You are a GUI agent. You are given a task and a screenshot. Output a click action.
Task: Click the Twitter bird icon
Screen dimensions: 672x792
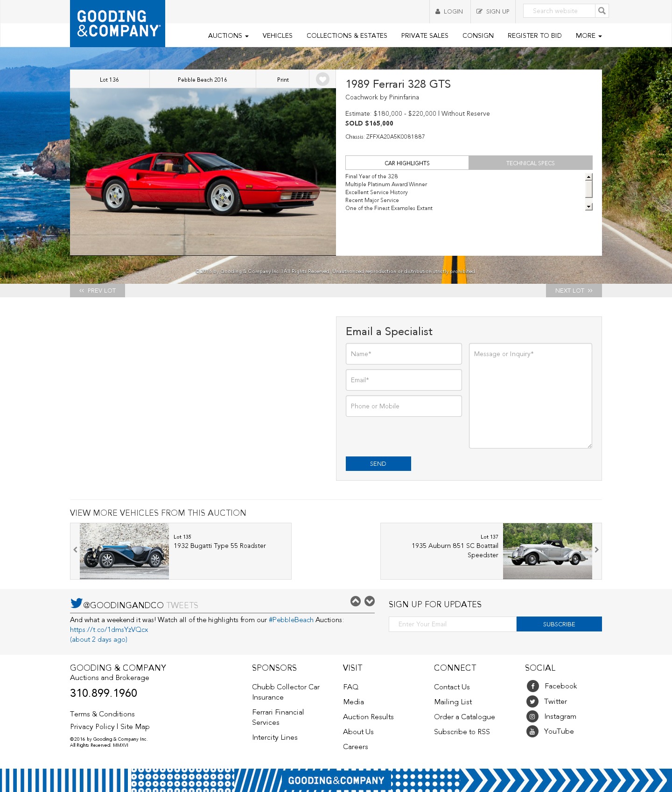[x=76, y=603]
